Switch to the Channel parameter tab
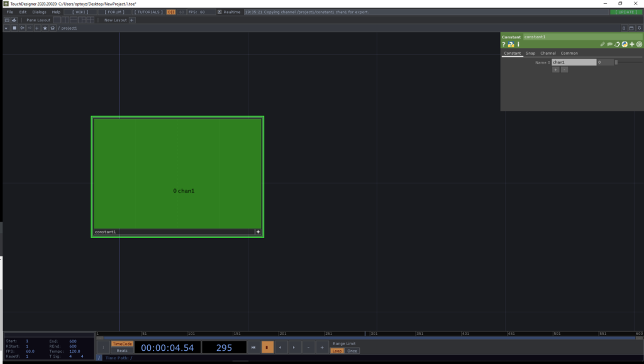 548,54
